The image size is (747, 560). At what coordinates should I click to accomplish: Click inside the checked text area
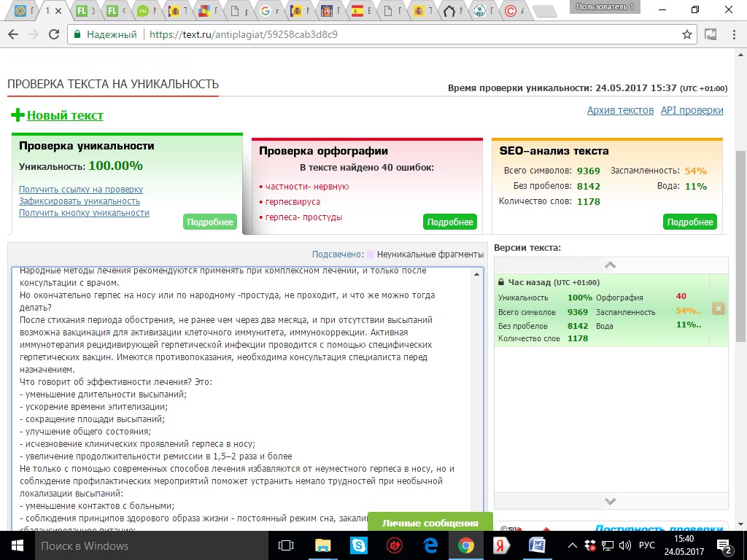pyautogui.click(x=243, y=400)
